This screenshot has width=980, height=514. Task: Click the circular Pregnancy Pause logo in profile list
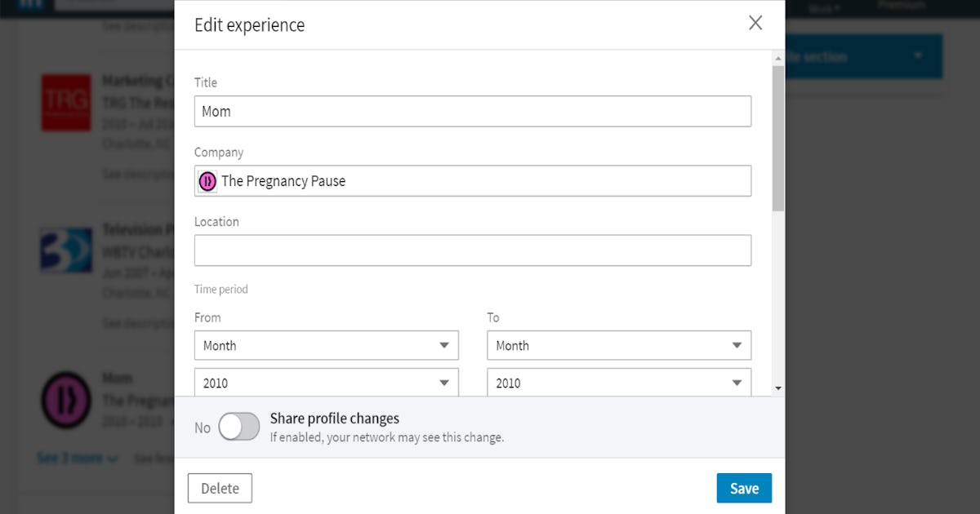click(66, 401)
